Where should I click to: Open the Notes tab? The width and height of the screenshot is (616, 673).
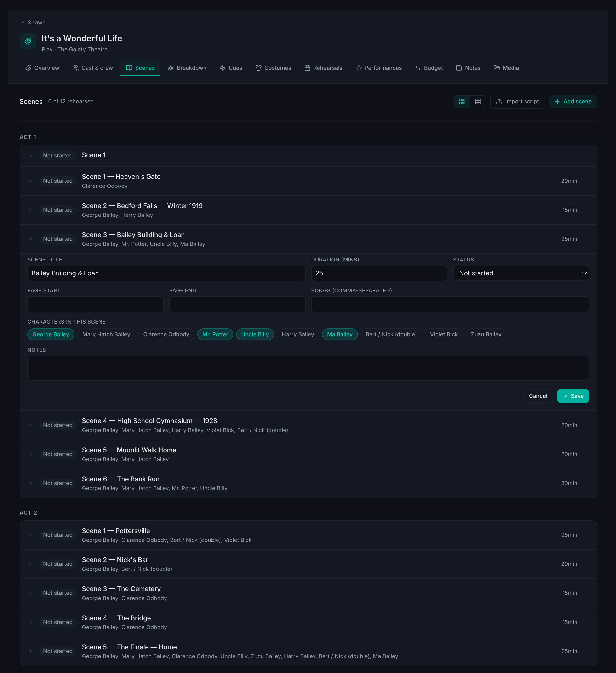(468, 68)
